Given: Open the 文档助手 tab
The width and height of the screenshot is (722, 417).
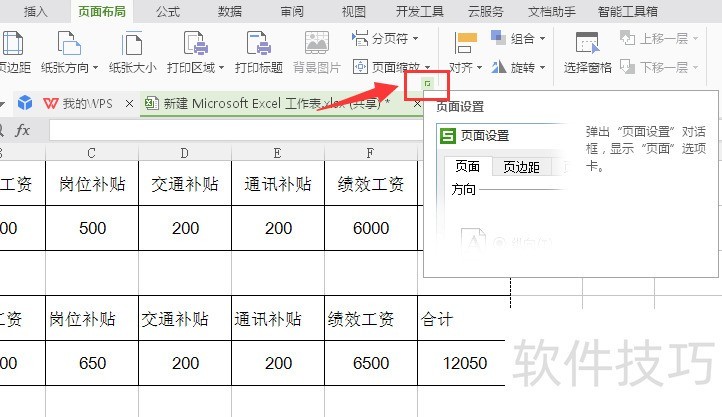Looking at the screenshot, I should tap(551, 12).
